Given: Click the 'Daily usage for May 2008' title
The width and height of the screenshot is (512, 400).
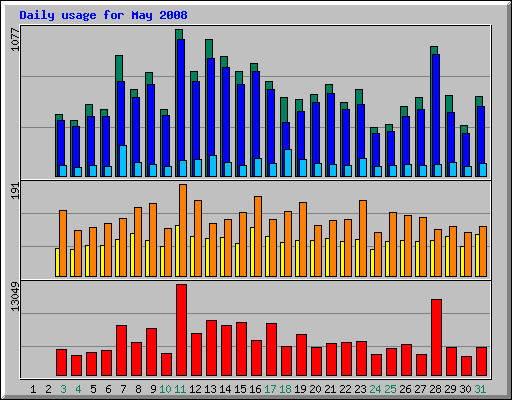Looking at the screenshot, I should point(103,15).
